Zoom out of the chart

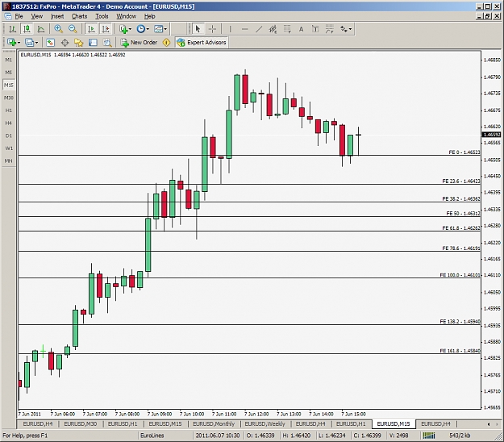pos(73,29)
